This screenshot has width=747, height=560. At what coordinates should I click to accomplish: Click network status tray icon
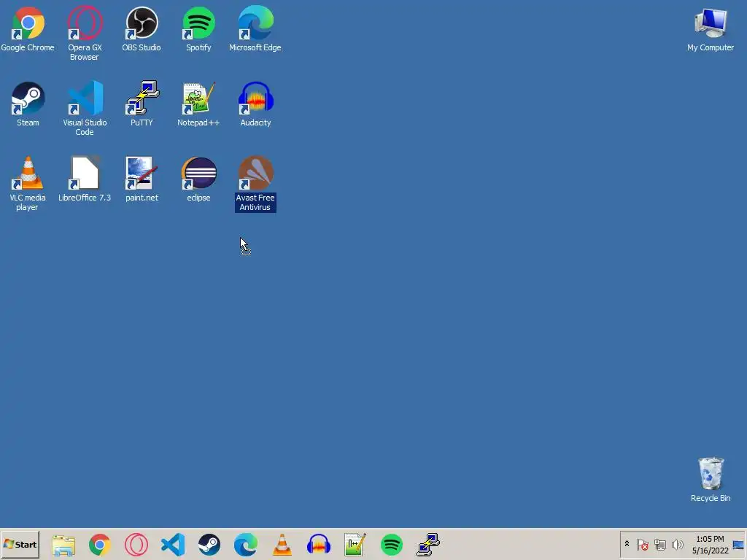tap(659, 544)
